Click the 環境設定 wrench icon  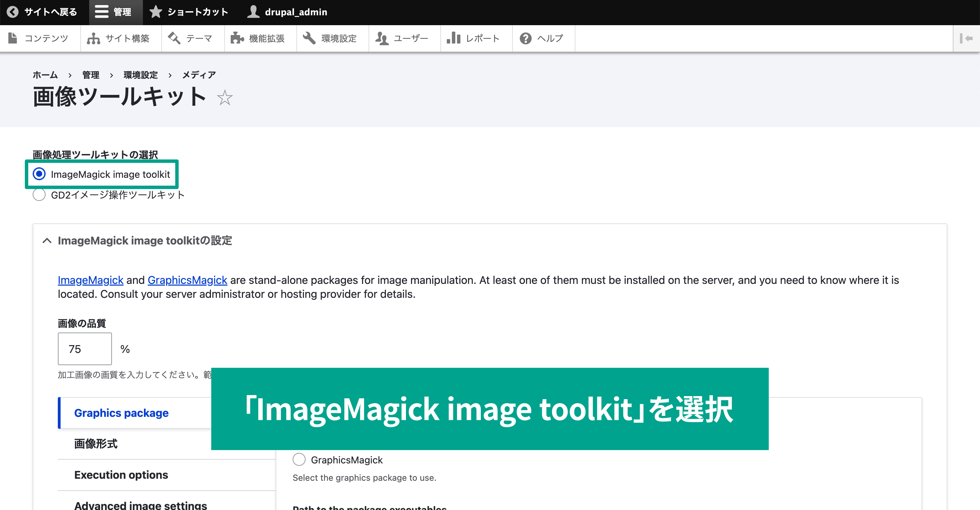309,38
